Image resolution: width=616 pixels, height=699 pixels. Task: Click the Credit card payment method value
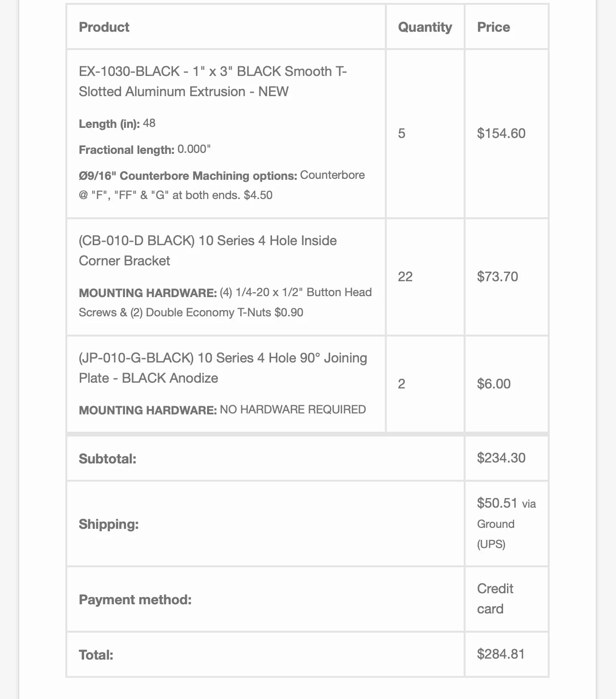(x=495, y=599)
